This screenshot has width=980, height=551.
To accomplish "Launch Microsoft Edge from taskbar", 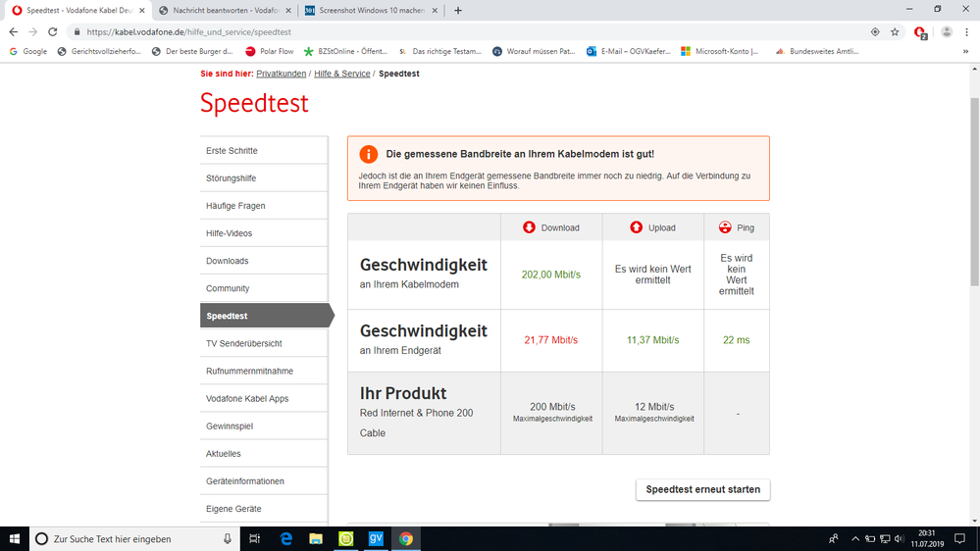I will pos(285,538).
